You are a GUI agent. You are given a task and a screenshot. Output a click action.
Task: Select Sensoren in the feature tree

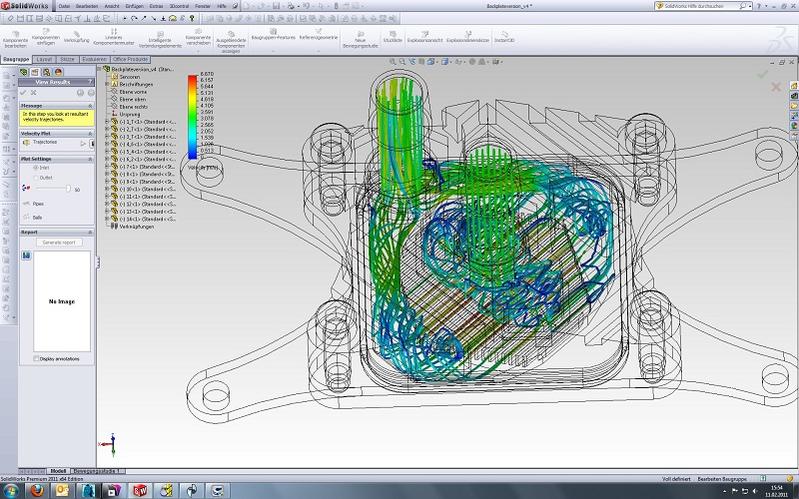129,77
